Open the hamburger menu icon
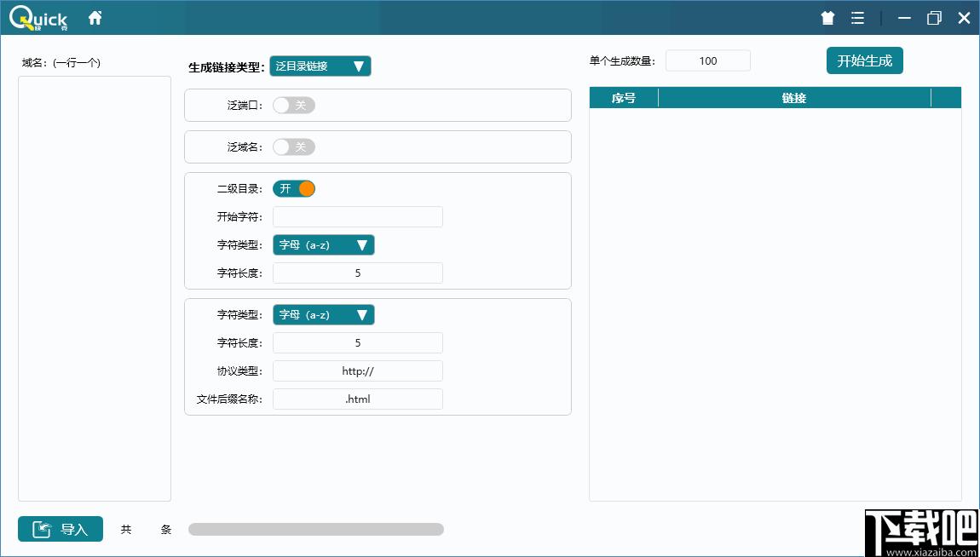Image resolution: width=980 pixels, height=557 pixels. (857, 18)
